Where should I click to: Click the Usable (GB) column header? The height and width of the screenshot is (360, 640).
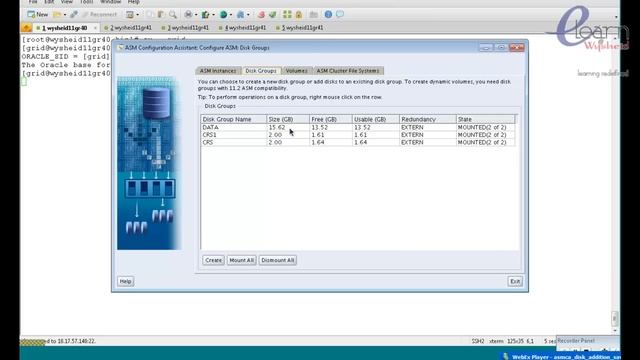pyautogui.click(x=376, y=119)
